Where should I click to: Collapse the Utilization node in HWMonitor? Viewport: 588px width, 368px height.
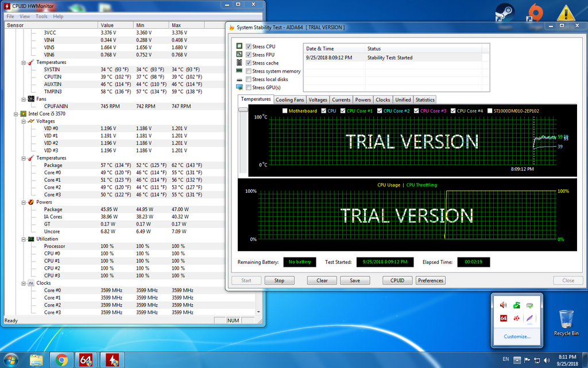coord(23,239)
